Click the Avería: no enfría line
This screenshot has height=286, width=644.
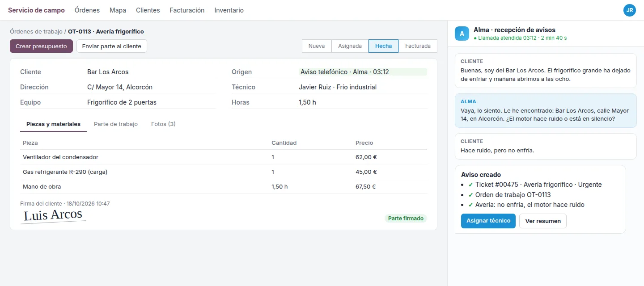tap(526, 205)
